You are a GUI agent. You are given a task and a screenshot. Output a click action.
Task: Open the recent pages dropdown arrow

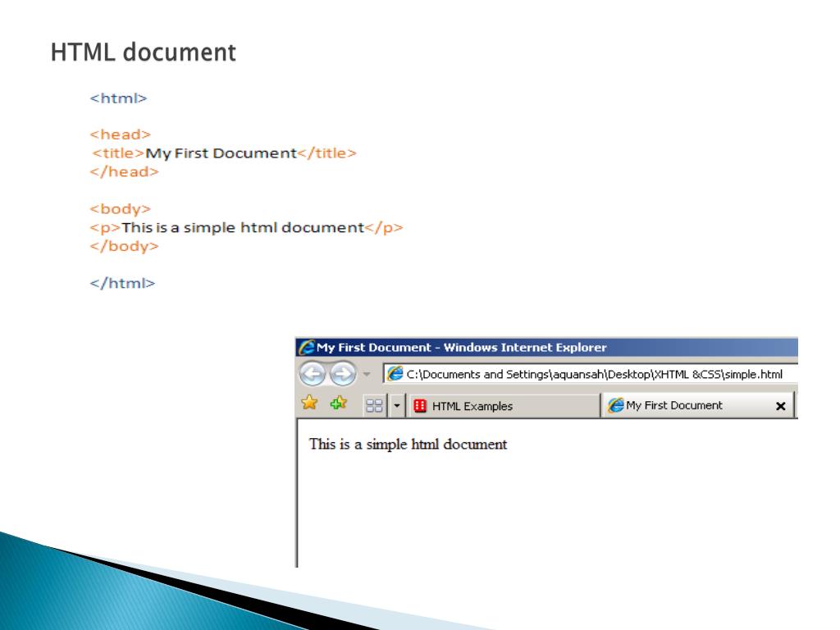point(367,374)
